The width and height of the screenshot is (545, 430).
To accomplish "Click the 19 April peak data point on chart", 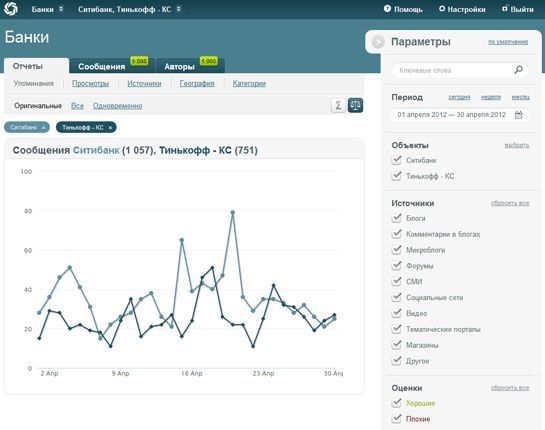I will (233, 212).
